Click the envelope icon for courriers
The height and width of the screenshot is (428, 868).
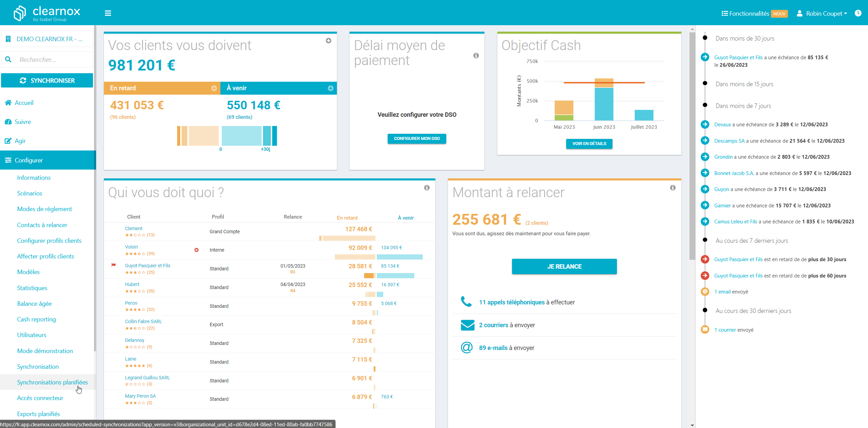click(467, 325)
